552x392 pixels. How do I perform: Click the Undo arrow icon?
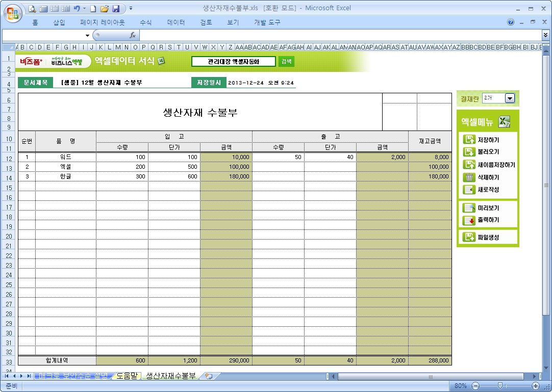tap(77, 9)
